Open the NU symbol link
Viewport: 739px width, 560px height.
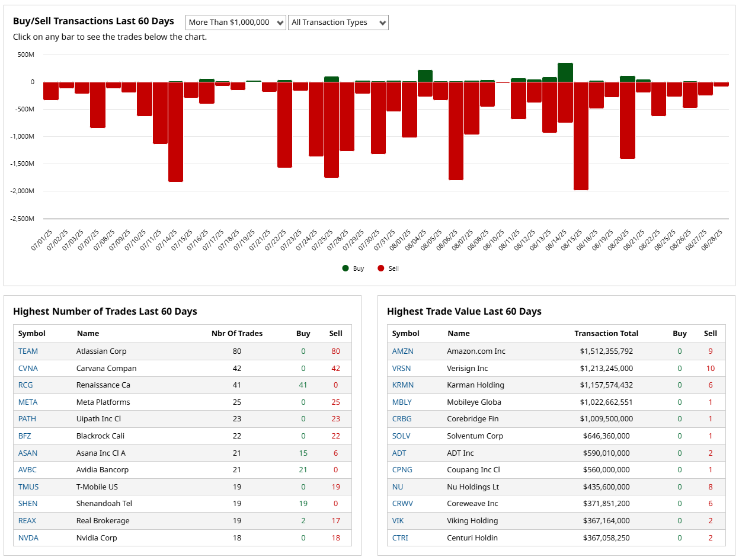point(398,487)
